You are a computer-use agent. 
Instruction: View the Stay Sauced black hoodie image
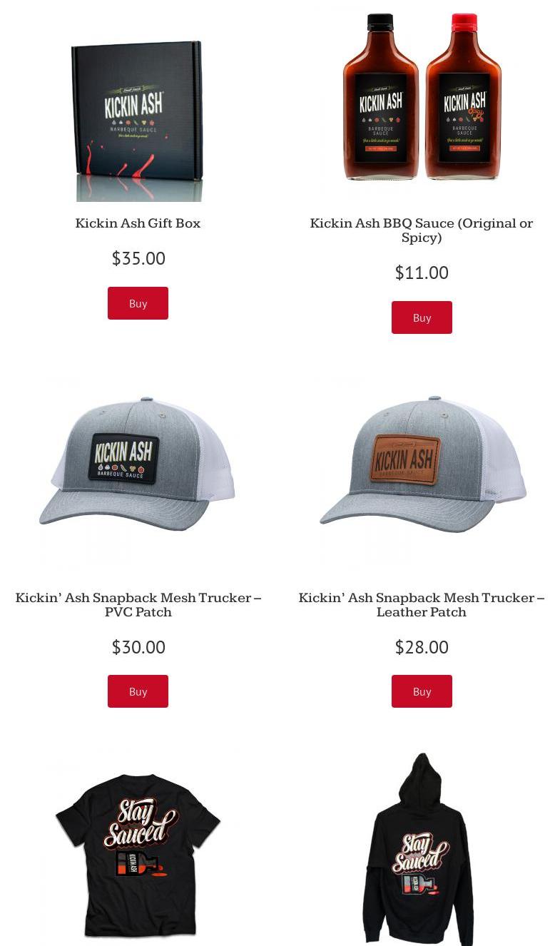pyautogui.click(x=422, y=849)
